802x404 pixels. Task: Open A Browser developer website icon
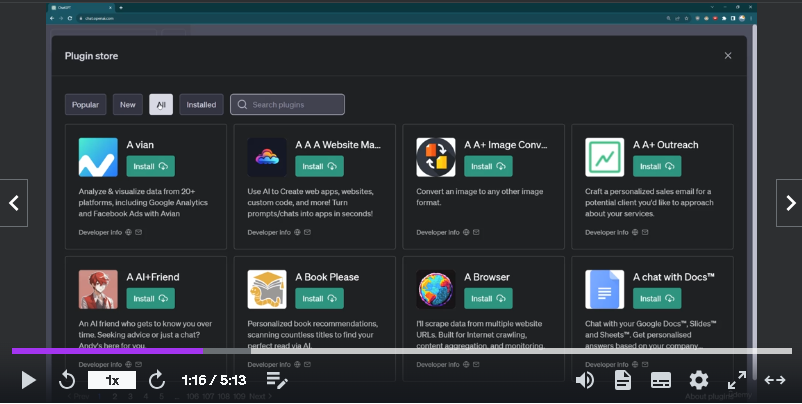click(466, 365)
